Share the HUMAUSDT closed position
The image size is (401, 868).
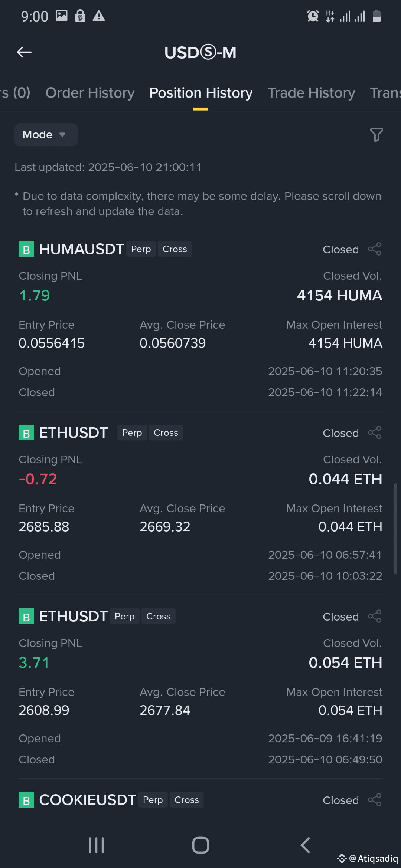[375, 249]
